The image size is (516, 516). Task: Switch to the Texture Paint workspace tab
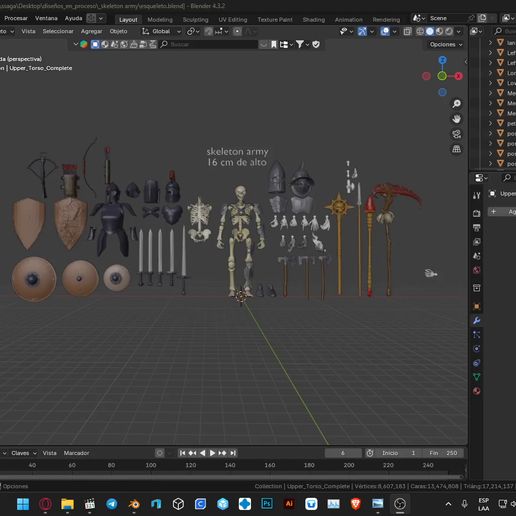point(275,20)
